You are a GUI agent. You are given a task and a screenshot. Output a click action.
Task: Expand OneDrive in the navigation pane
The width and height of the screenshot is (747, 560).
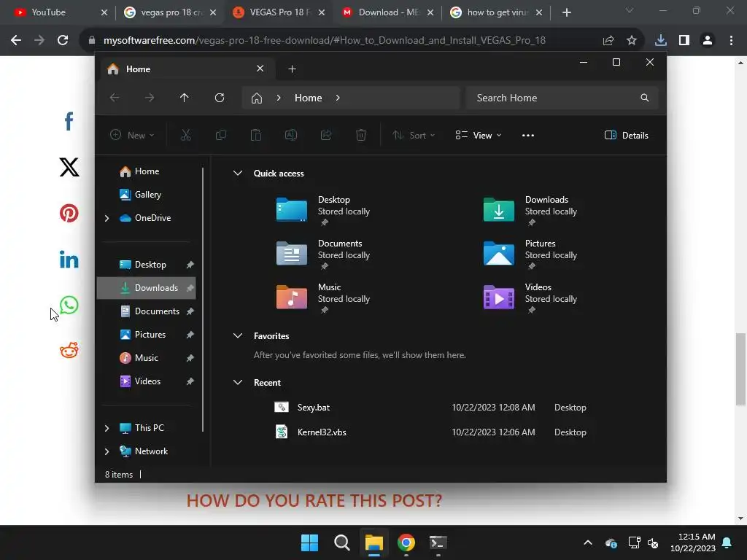[107, 218]
